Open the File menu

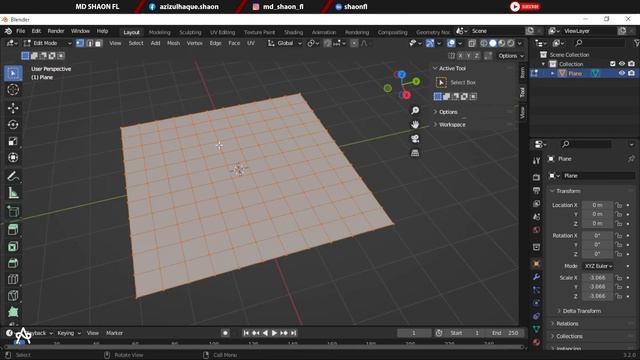[20, 31]
